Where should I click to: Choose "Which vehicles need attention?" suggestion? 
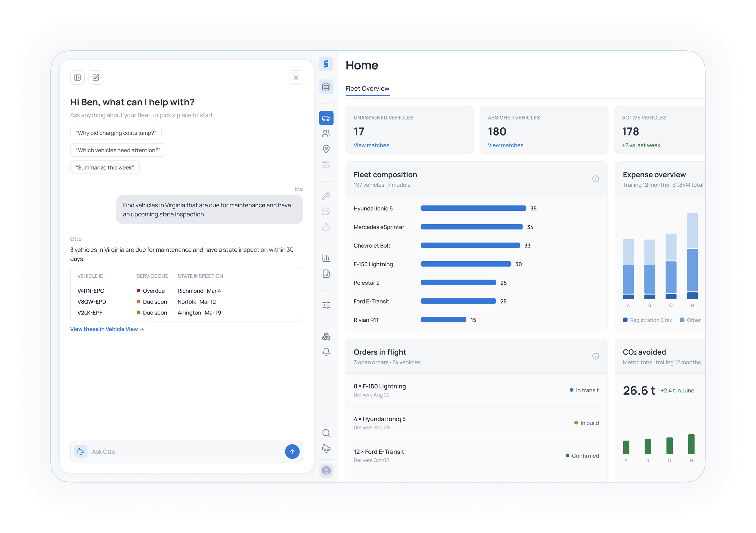118,151
